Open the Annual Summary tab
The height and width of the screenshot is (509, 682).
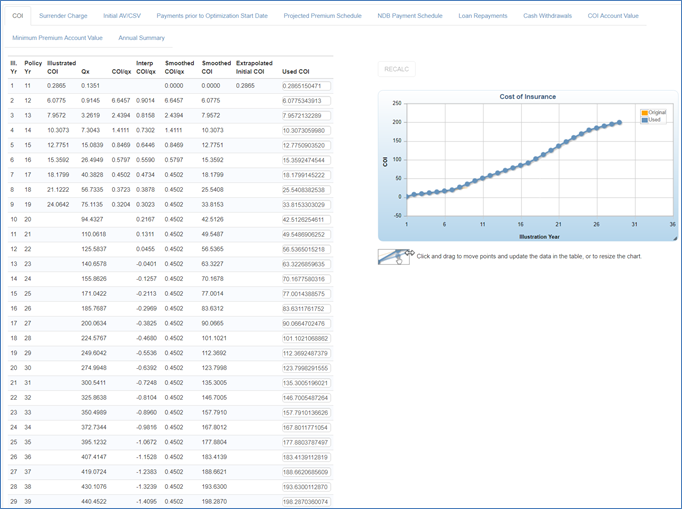tap(141, 38)
